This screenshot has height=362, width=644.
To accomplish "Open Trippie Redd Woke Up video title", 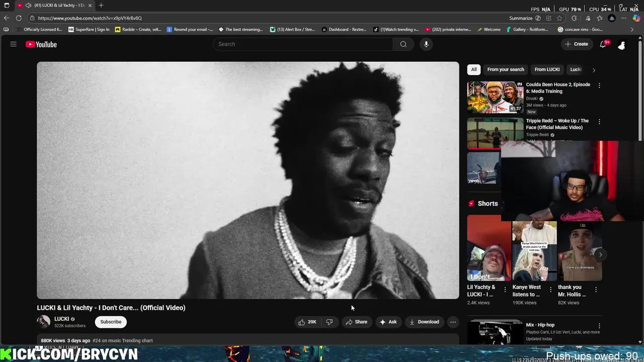I will pyautogui.click(x=557, y=124).
